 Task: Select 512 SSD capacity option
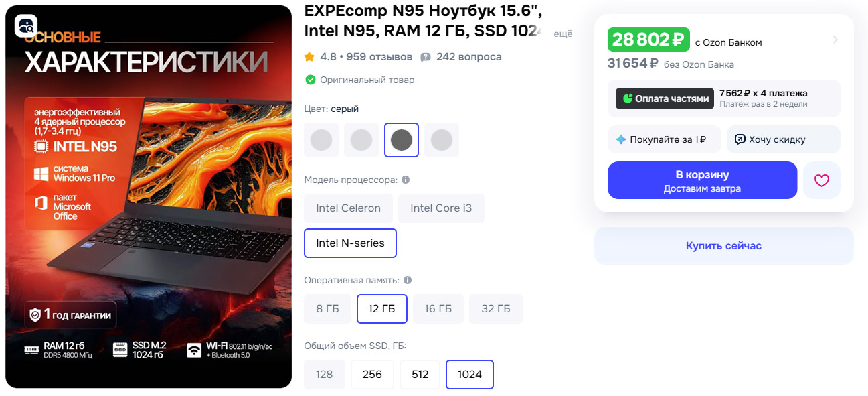pyautogui.click(x=420, y=375)
